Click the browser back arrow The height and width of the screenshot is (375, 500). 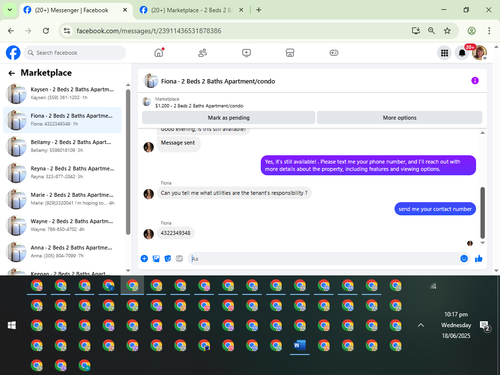pos(11,31)
